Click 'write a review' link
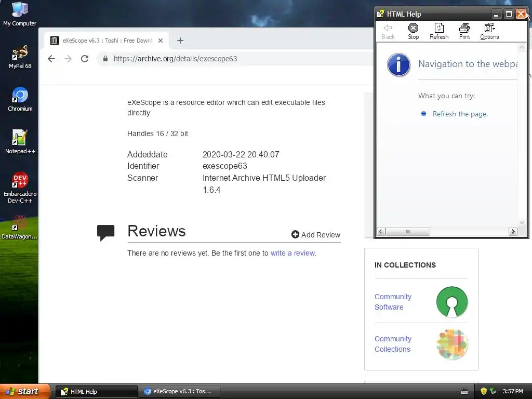The width and height of the screenshot is (532, 399). pyautogui.click(x=292, y=253)
